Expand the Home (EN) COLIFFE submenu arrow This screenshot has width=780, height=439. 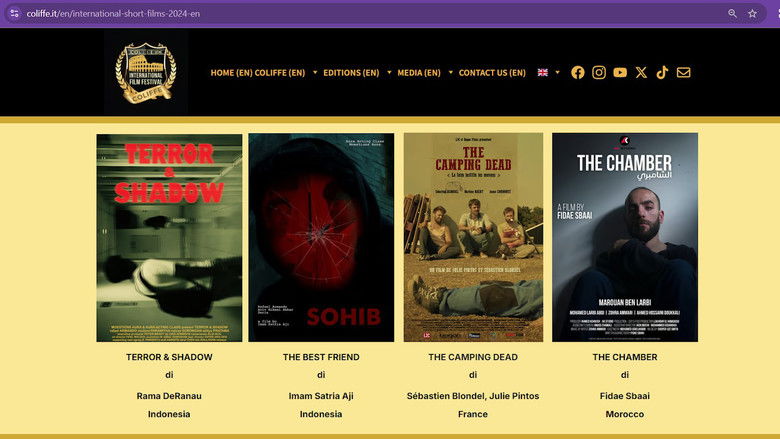point(315,72)
